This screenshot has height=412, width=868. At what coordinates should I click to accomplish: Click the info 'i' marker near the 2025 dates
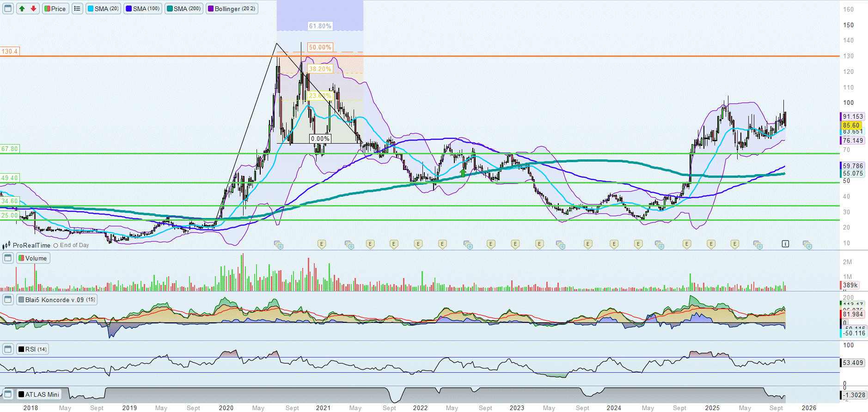pos(785,244)
